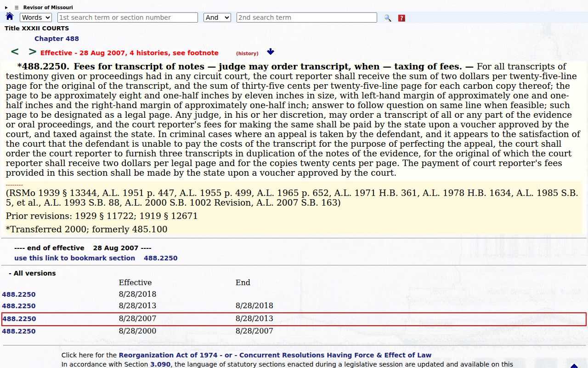Open the Chapter 488 link
The width and height of the screenshot is (588, 368).
click(x=57, y=39)
